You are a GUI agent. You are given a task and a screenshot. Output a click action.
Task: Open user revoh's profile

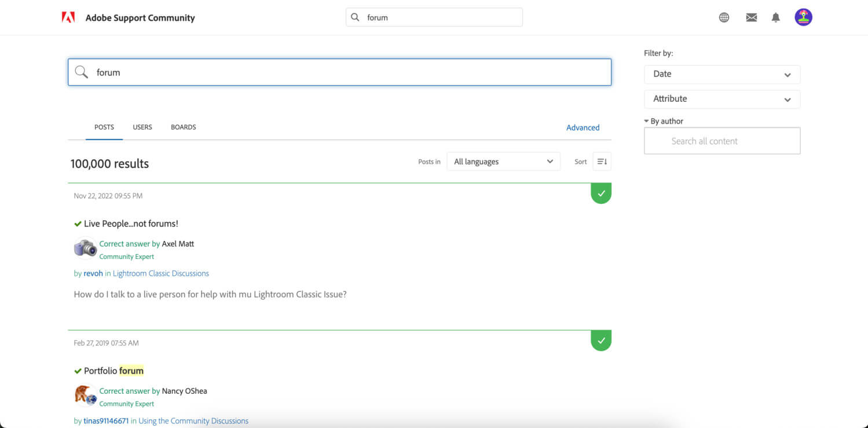(93, 273)
